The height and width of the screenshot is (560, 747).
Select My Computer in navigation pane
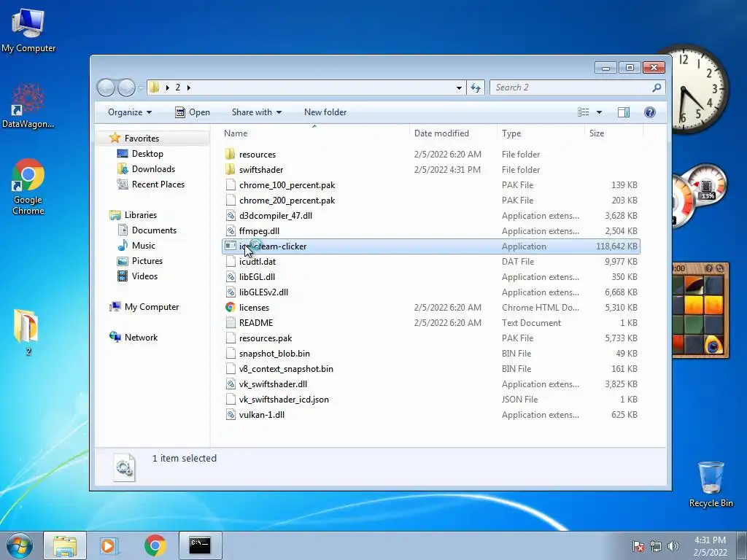coord(144,307)
